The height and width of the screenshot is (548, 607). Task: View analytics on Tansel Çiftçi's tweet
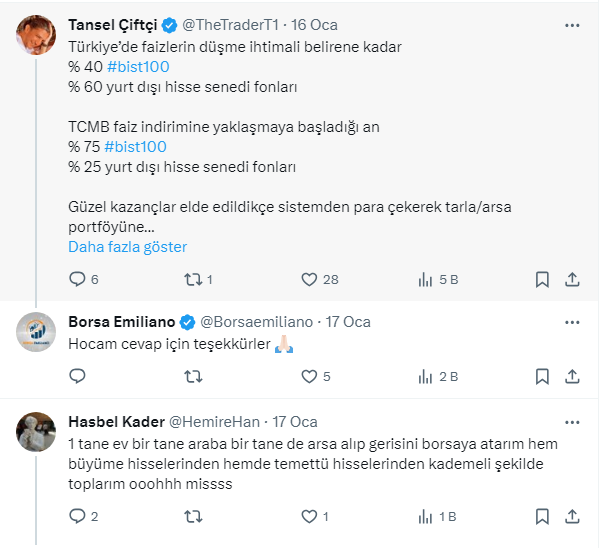click(x=424, y=280)
